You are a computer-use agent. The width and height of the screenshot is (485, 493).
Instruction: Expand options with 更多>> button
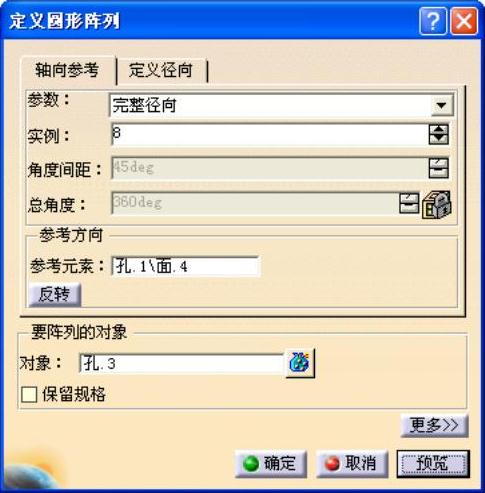click(x=434, y=425)
